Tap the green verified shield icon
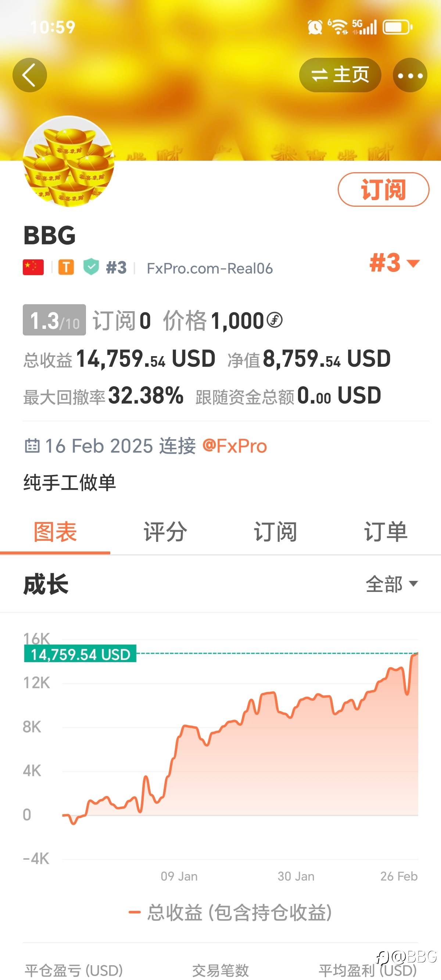This screenshot has width=441, height=980. 91,267
